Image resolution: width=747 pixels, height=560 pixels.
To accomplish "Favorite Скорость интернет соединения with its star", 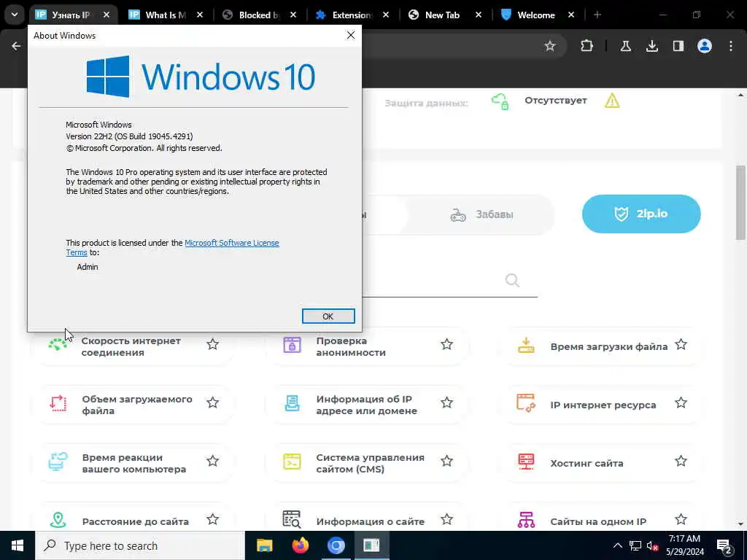I will pos(212,344).
